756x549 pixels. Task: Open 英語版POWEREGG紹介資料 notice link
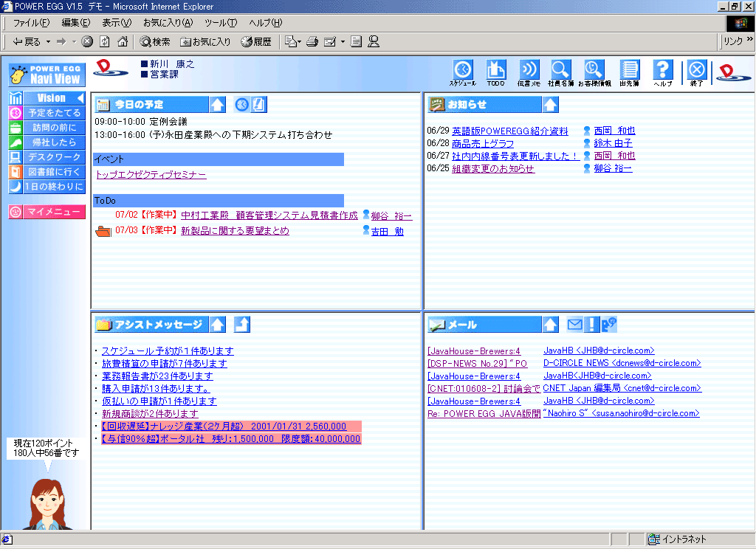(x=510, y=131)
